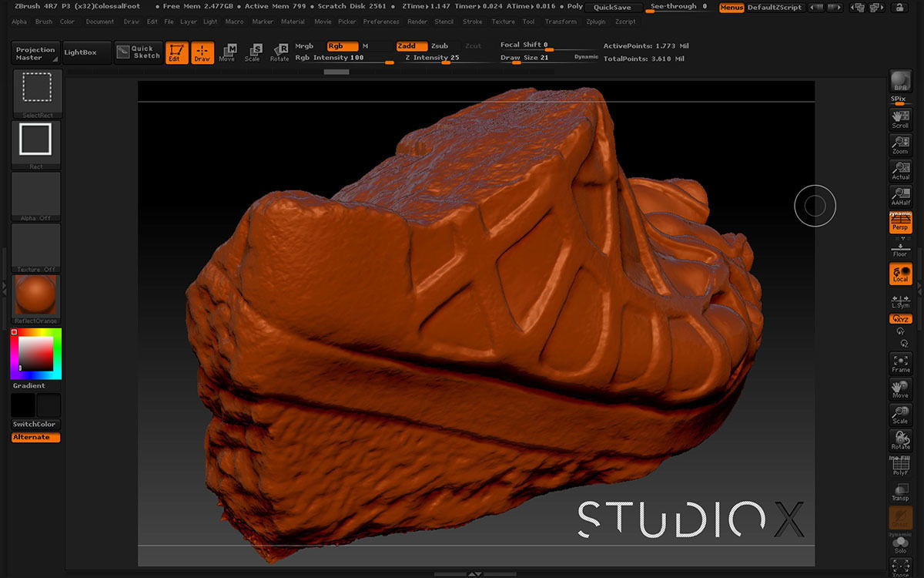Toggle Zadd sculpt mode
This screenshot has width=924, height=578.
tap(412, 46)
